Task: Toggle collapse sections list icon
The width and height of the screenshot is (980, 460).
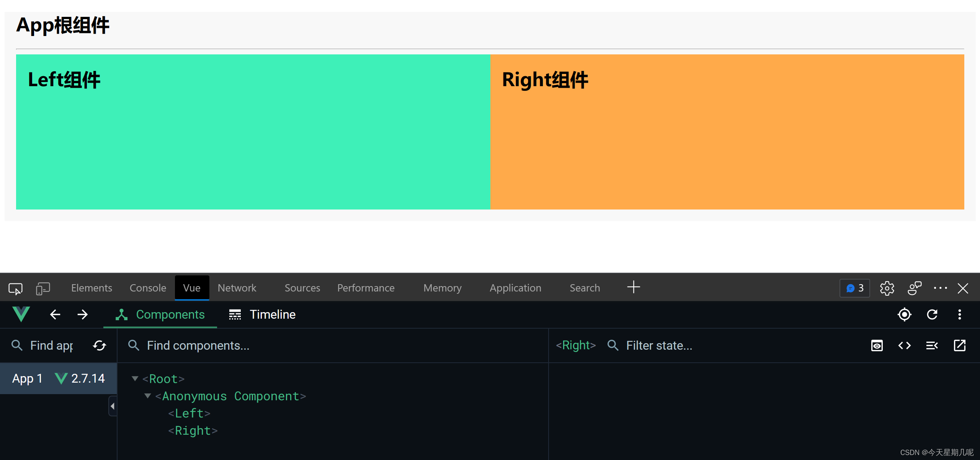Action: point(932,345)
